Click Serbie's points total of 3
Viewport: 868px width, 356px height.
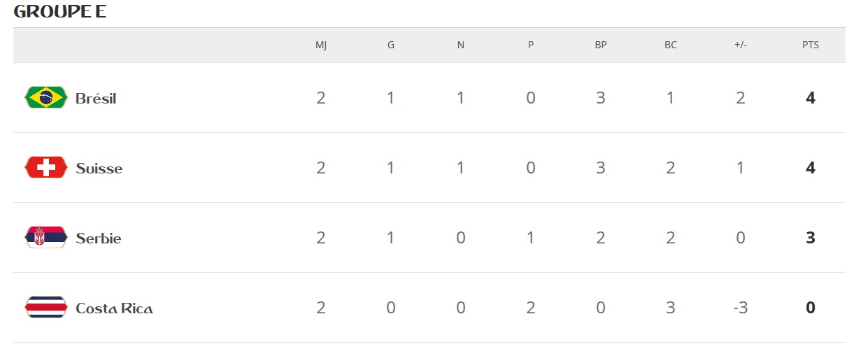[810, 238]
